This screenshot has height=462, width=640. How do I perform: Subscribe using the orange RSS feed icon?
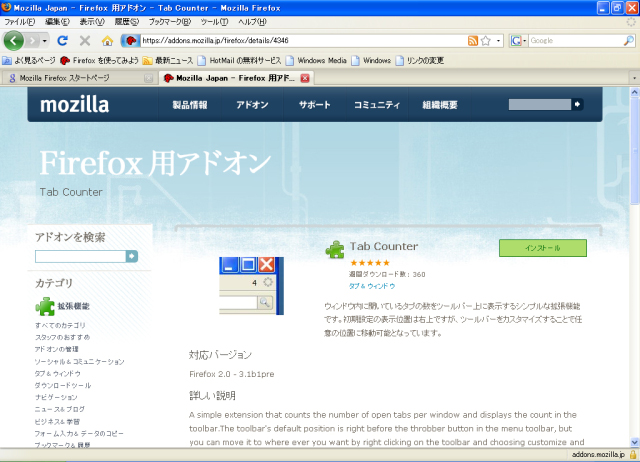coord(473,40)
